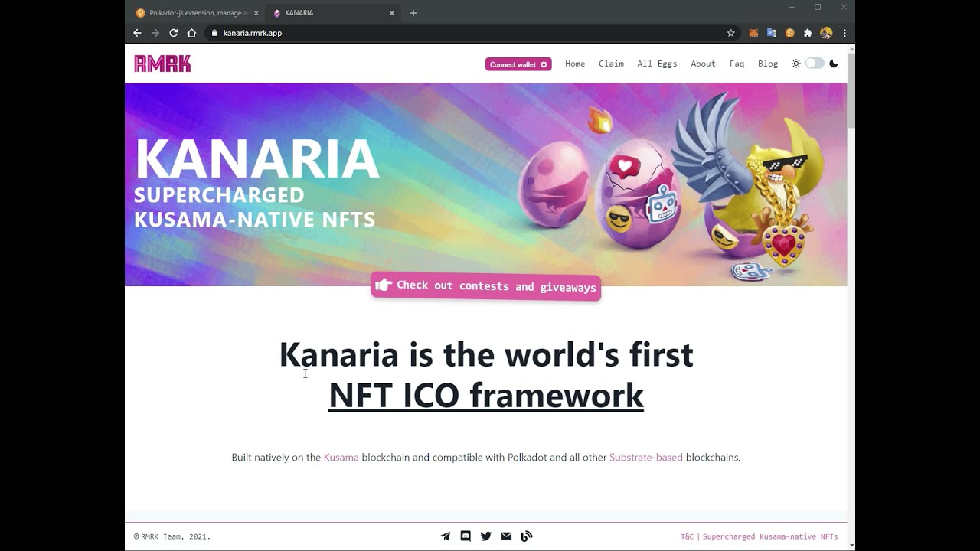Go to the Claim page

pos(611,64)
